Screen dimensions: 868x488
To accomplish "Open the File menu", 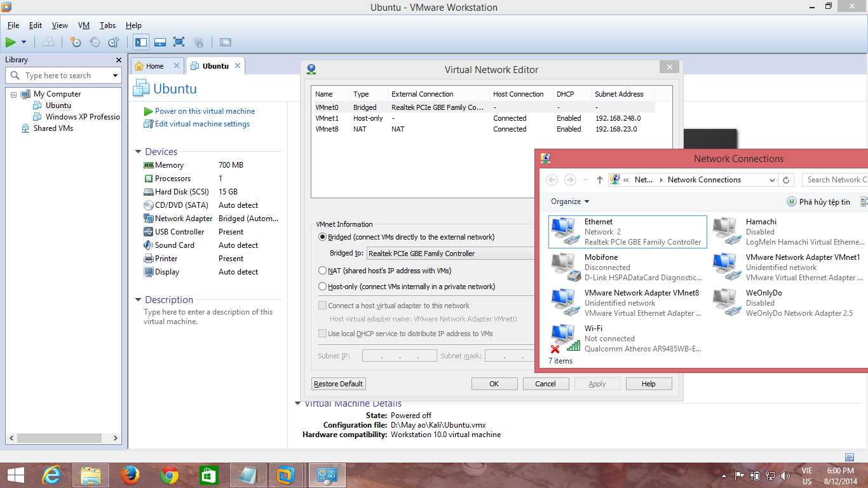I will 13,25.
